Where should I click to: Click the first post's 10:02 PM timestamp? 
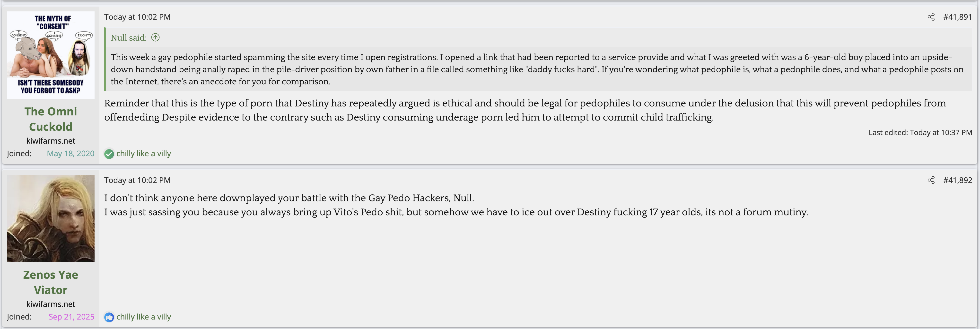tap(137, 17)
